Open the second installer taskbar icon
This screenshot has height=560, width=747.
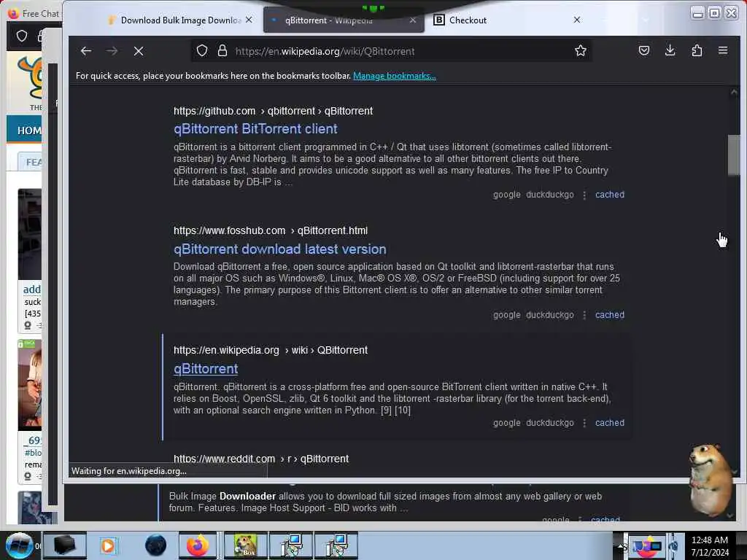pos(336,545)
